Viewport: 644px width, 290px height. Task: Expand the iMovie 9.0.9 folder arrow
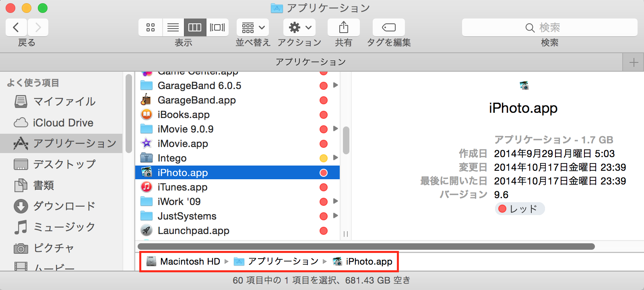coord(335,129)
